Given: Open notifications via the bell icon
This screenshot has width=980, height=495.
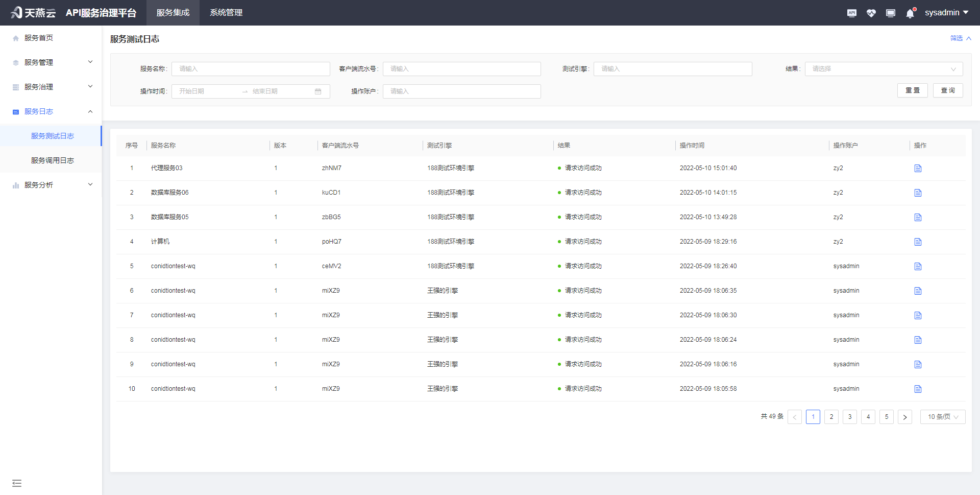Looking at the screenshot, I should [910, 13].
